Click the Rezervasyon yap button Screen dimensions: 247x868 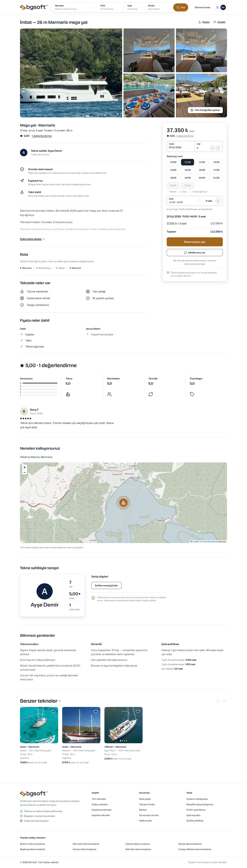pyautogui.click(x=195, y=242)
